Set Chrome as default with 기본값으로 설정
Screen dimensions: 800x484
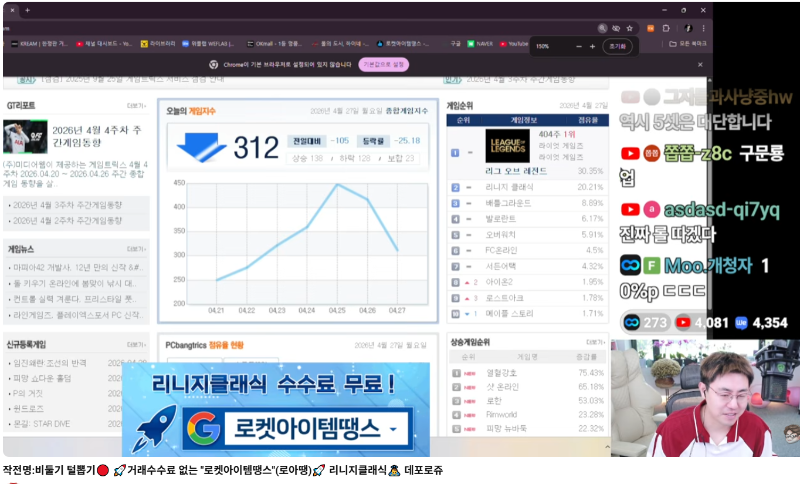pyautogui.click(x=384, y=64)
